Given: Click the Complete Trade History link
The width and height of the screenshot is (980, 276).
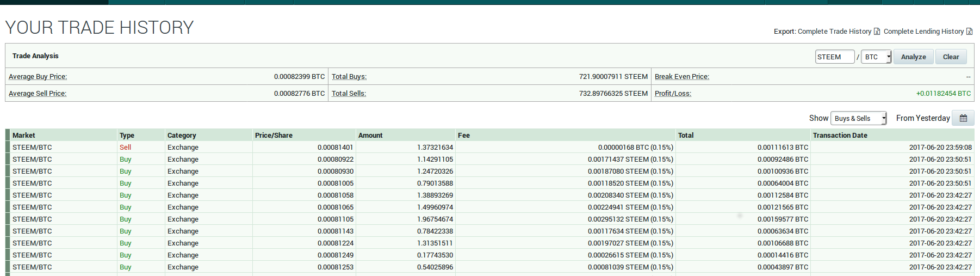Looking at the screenshot, I should point(834,32).
